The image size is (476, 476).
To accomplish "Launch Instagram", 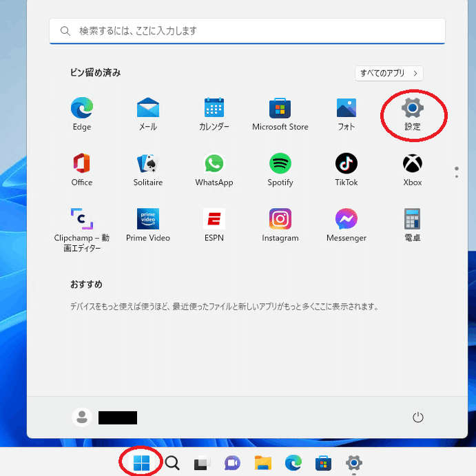I will 280,225.
